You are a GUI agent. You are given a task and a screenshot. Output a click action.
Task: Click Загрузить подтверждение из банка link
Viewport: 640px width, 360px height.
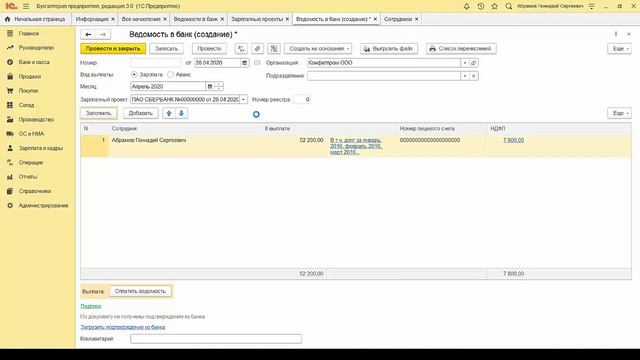[x=123, y=327]
